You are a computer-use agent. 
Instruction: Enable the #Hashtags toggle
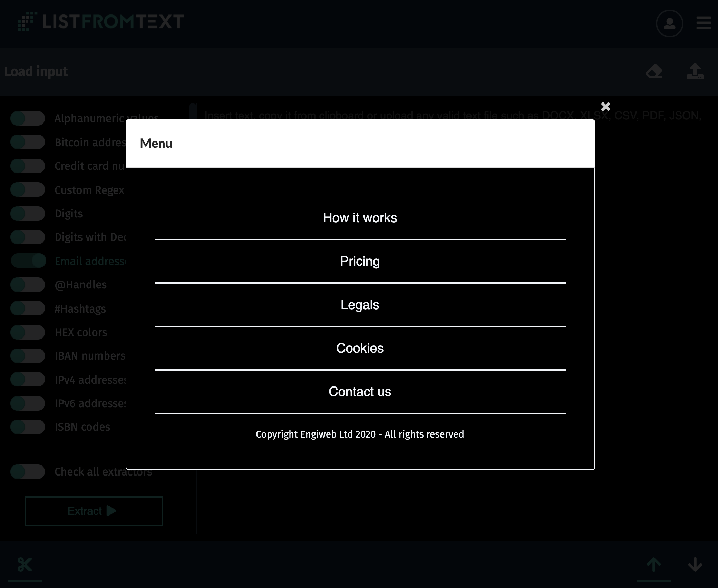28,308
